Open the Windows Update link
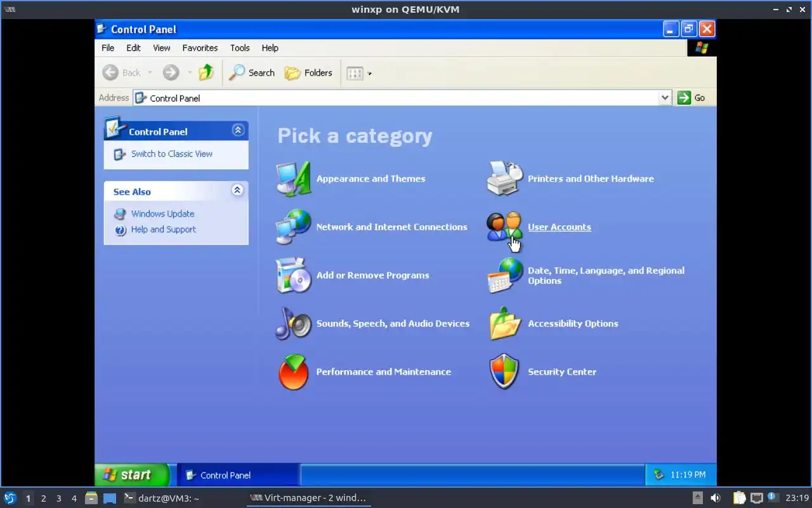The width and height of the screenshot is (812, 508). pyautogui.click(x=162, y=214)
